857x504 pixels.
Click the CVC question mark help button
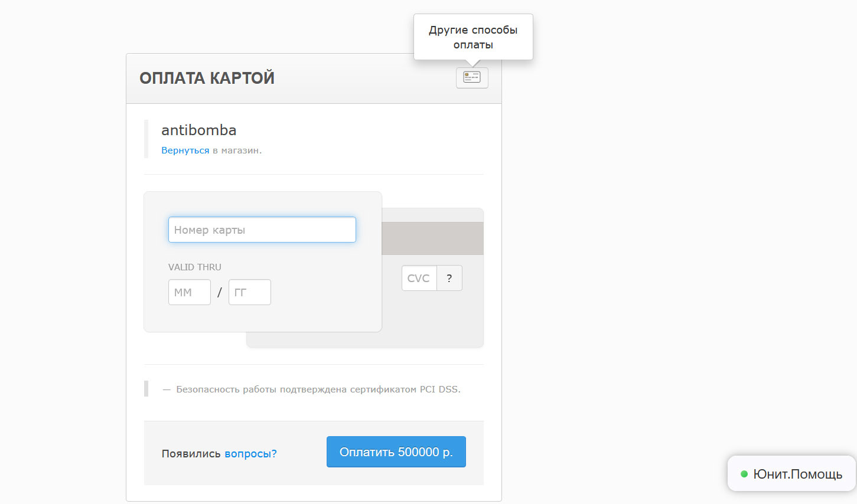(x=449, y=278)
